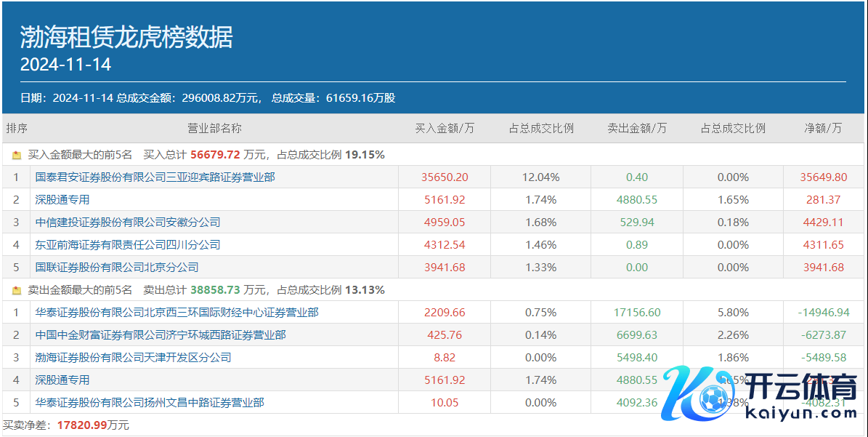868x437 pixels.
Task: Click the 排序 column header
Action: (17, 128)
